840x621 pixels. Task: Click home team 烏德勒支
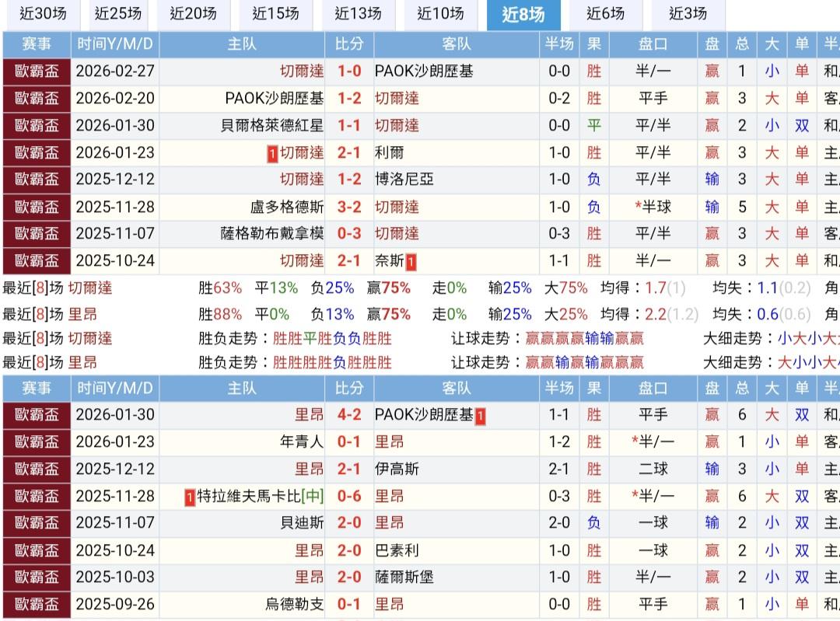(x=294, y=605)
